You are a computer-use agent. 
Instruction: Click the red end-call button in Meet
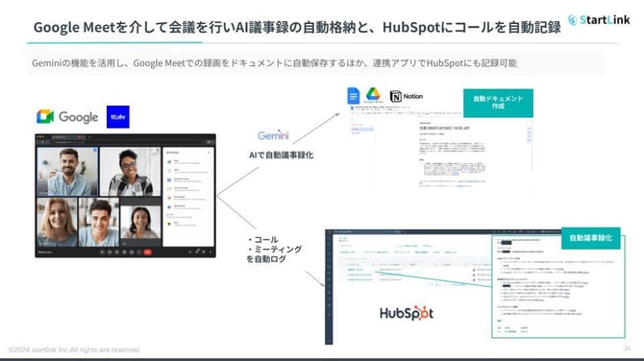[x=147, y=252]
